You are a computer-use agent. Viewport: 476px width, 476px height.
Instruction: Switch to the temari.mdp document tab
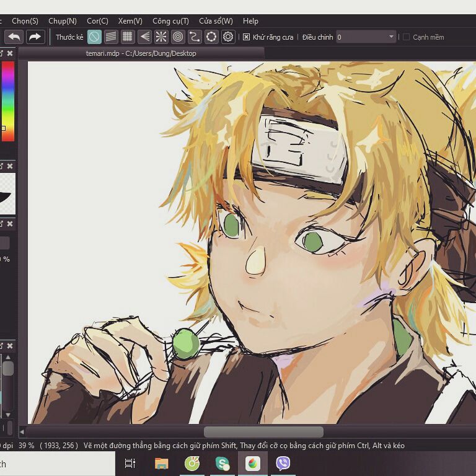coord(141,53)
